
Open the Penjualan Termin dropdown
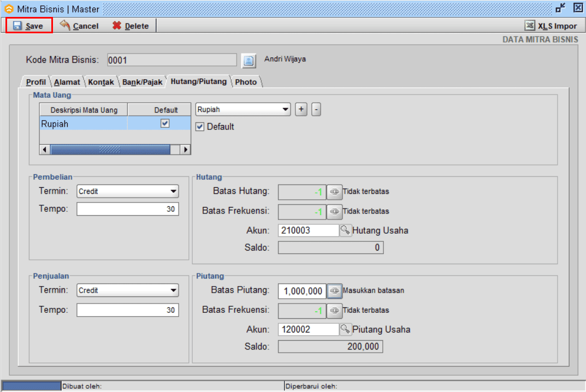pos(128,290)
